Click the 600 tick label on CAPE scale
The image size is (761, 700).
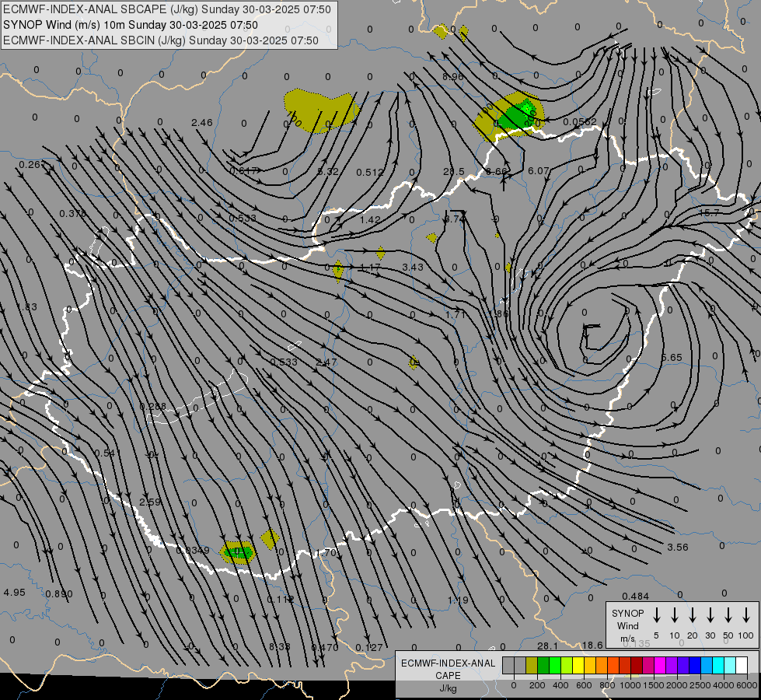pos(584,685)
